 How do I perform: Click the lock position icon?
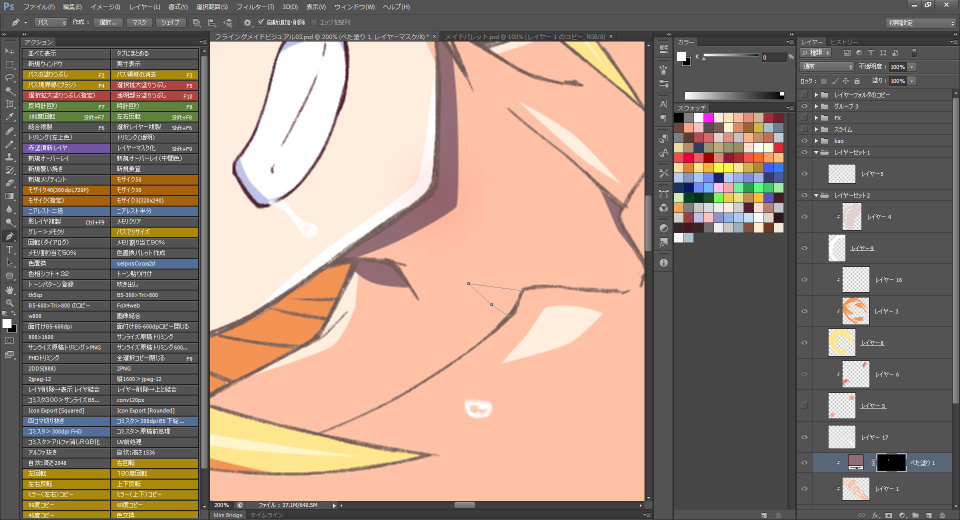846,81
